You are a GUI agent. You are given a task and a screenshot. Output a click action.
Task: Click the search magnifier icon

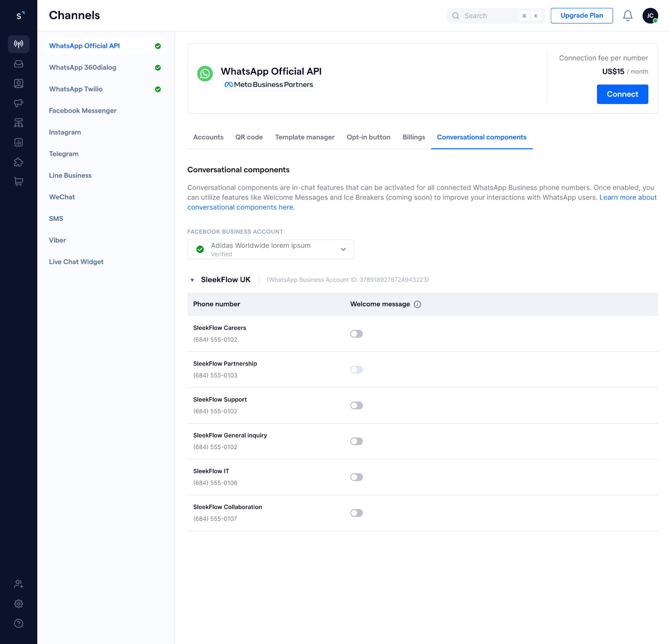[456, 16]
